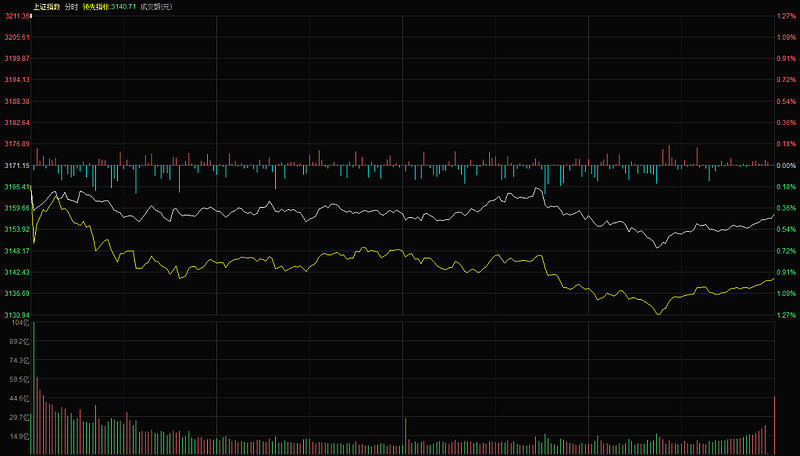
Task: Click the white price line's afternoon peak
Action: [x=537, y=188]
